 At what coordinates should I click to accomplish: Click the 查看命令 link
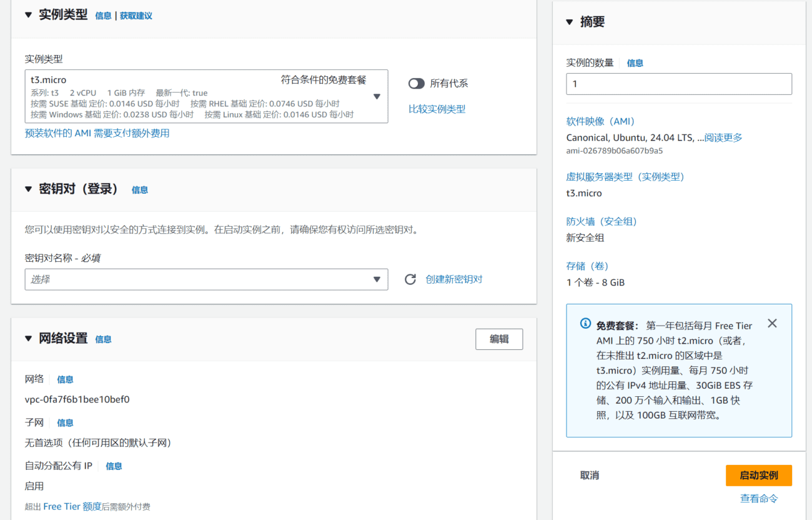point(758,498)
